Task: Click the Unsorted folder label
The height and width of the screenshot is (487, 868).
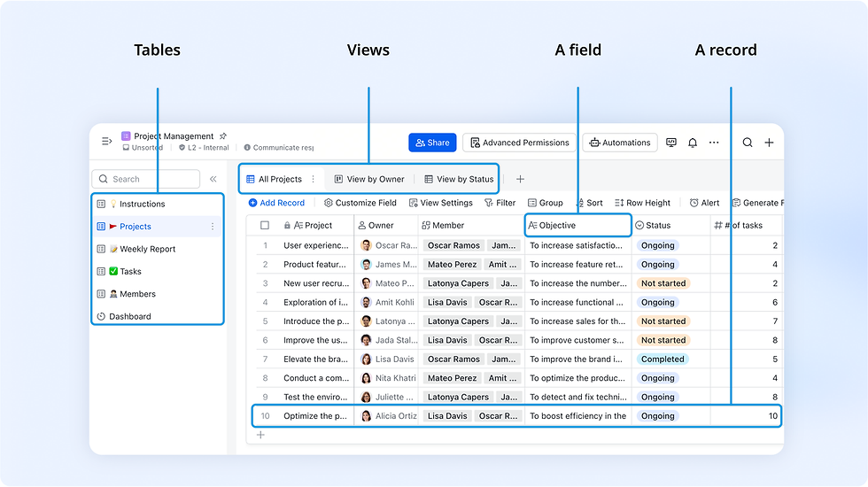Action: click(x=143, y=148)
